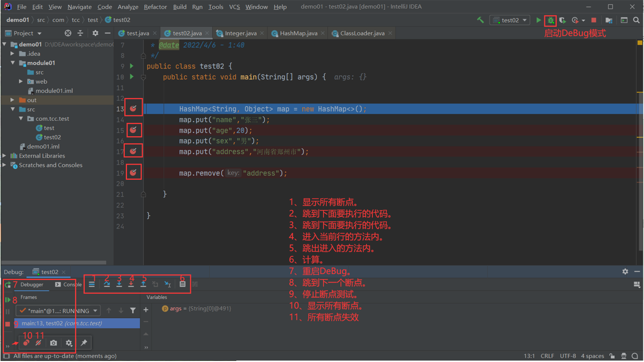Click the frames filter funnel icon
This screenshot has width=644, height=362.
(x=133, y=311)
